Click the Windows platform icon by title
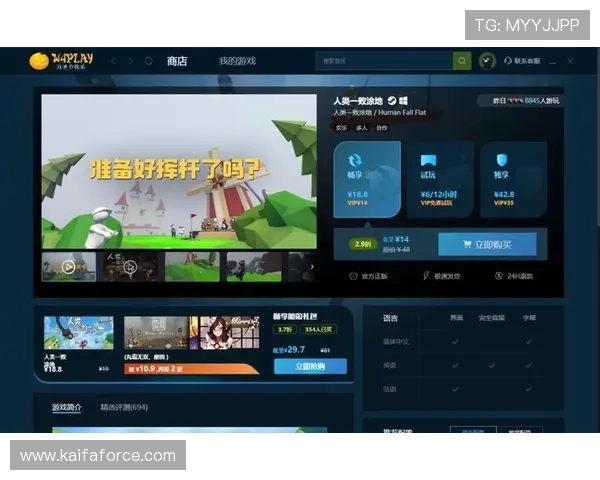Viewport: 600px width, 480px height. tap(403, 101)
